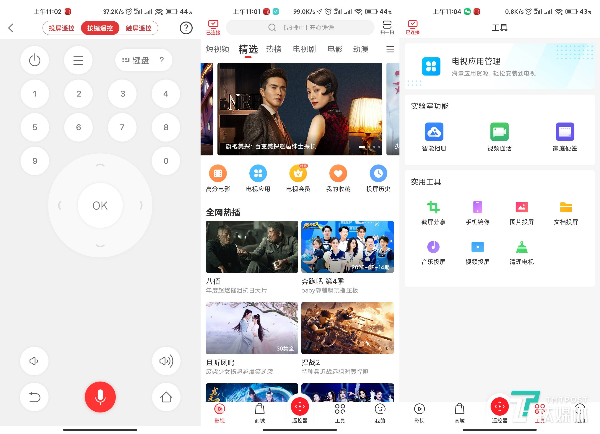Tap the power button on the remote

34,60
